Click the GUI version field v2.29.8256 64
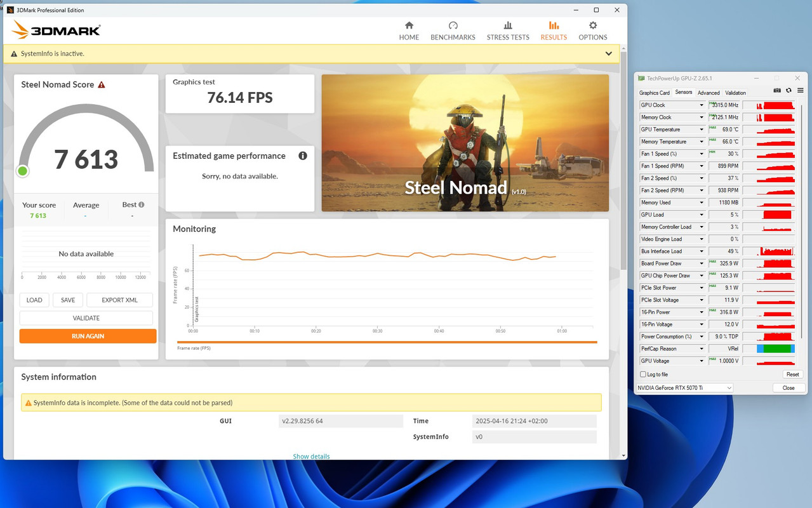 click(341, 421)
